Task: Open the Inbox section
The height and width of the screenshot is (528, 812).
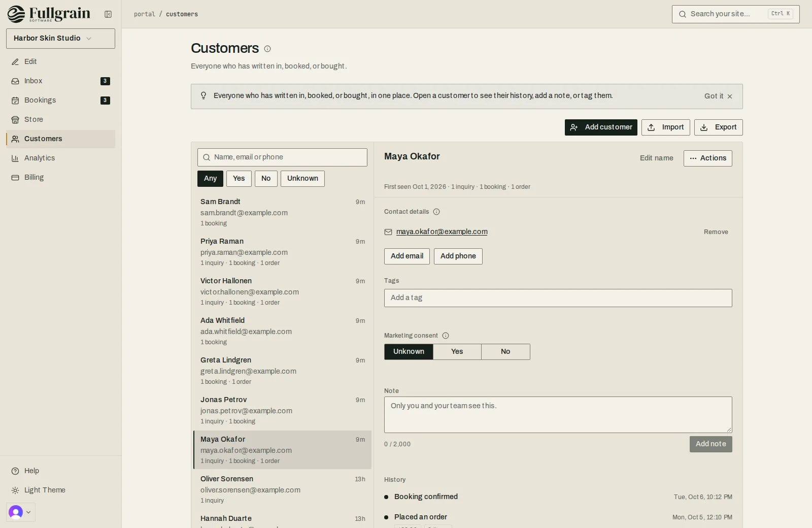Action: (x=60, y=81)
